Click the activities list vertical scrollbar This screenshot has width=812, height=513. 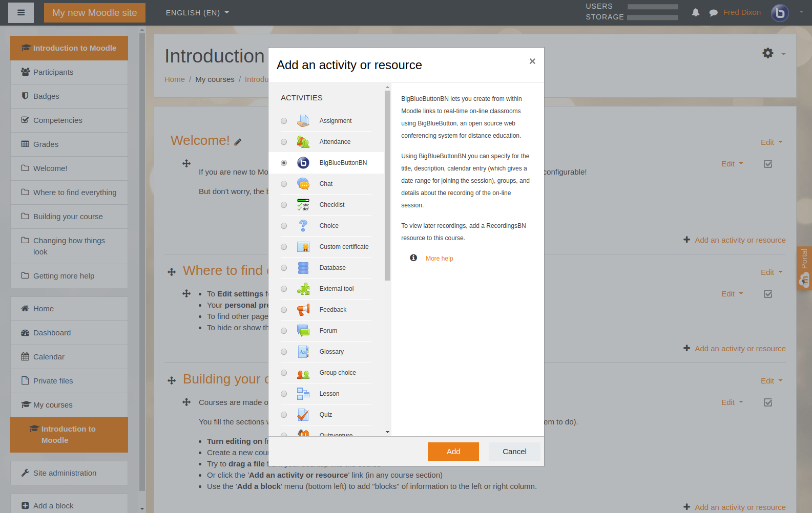pyautogui.click(x=387, y=185)
